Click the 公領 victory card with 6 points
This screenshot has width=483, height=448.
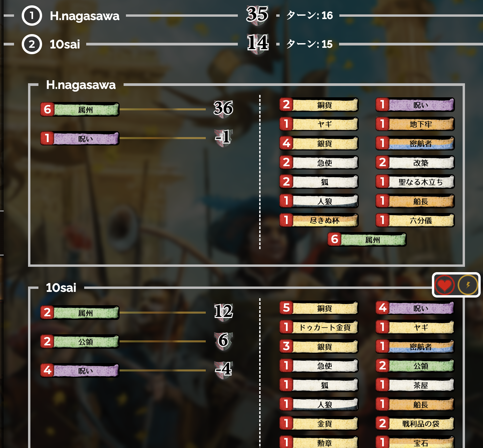point(80,342)
